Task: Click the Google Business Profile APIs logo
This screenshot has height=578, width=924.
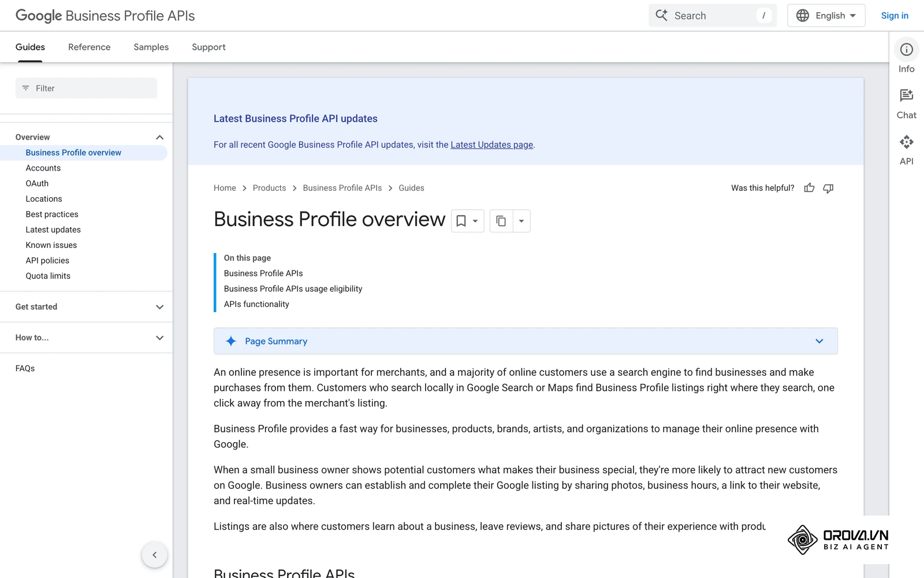Action: [105, 16]
